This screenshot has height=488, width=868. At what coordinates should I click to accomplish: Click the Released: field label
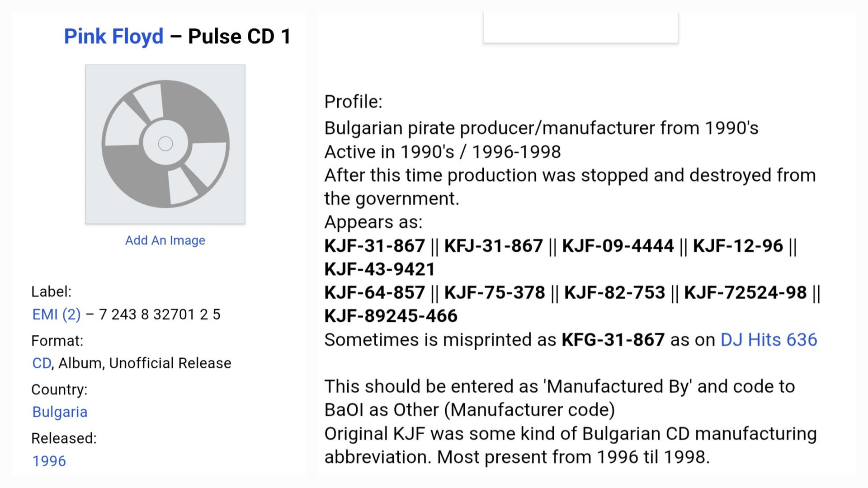(64, 438)
